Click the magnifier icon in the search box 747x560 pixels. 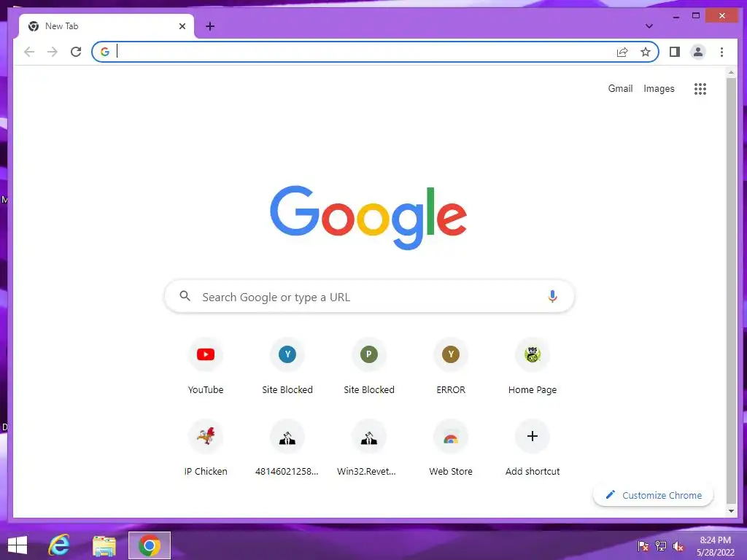pyautogui.click(x=185, y=296)
